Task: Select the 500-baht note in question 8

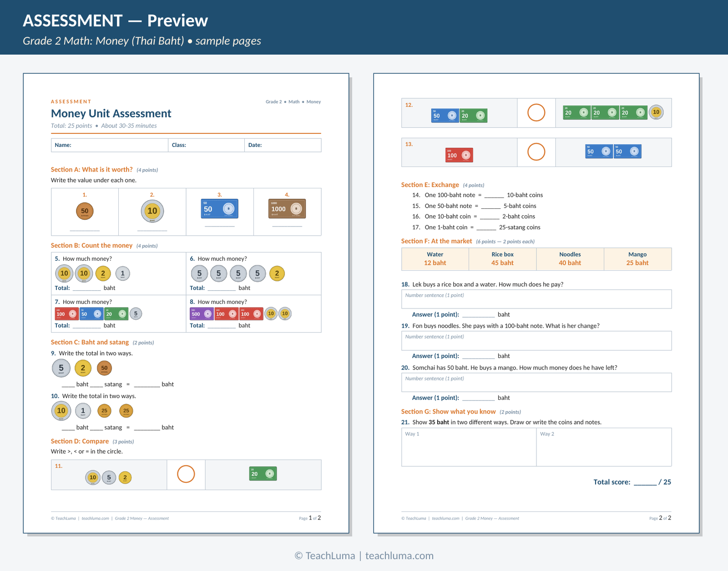Action: (202, 314)
